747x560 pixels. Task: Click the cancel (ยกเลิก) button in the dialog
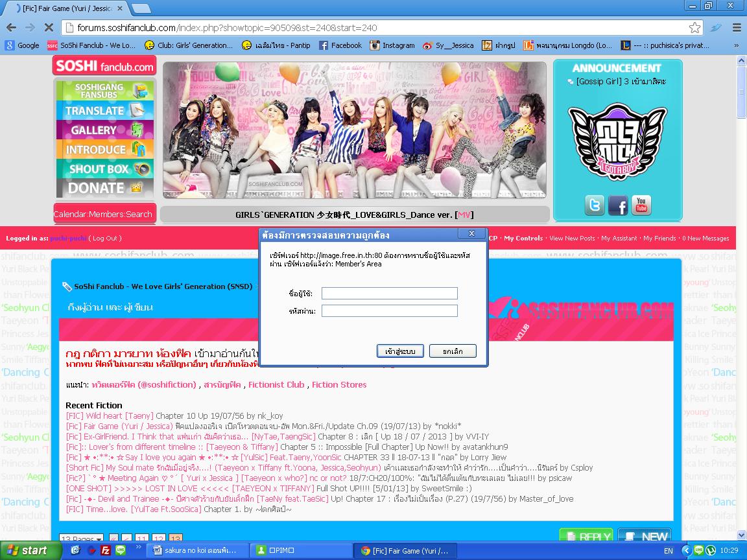(x=453, y=351)
